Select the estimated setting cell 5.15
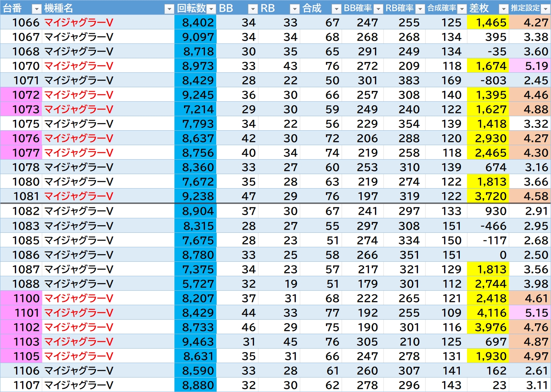 (530, 313)
